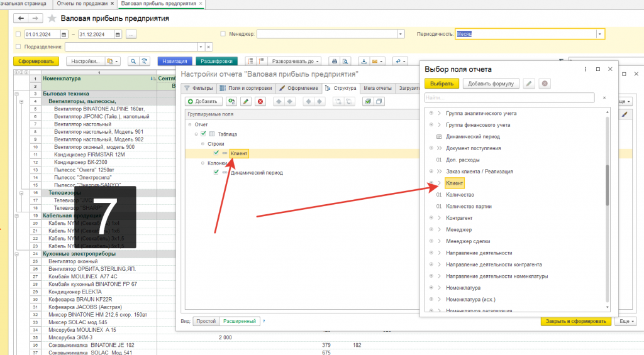This screenshot has height=355, width=644.
Task: Switch view mode to Простой
Action: (206, 321)
